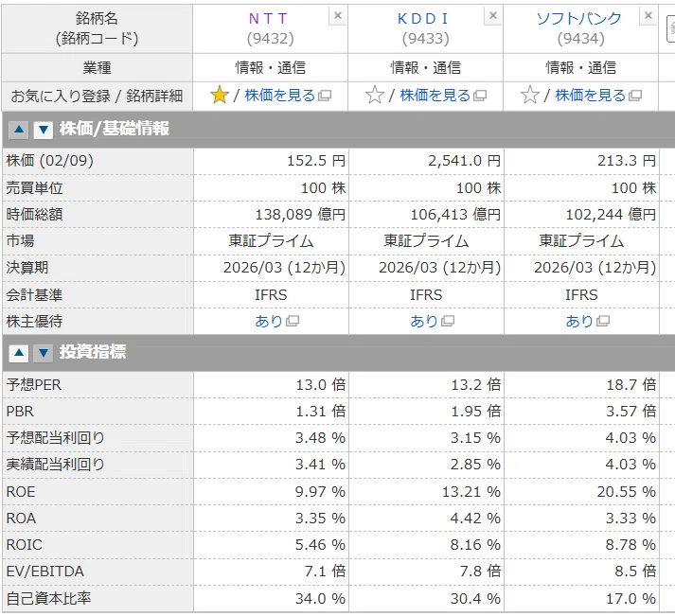Click the 自己資本比率 row label
The width and height of the screenshot is (675, 616).
coord(48,598)
